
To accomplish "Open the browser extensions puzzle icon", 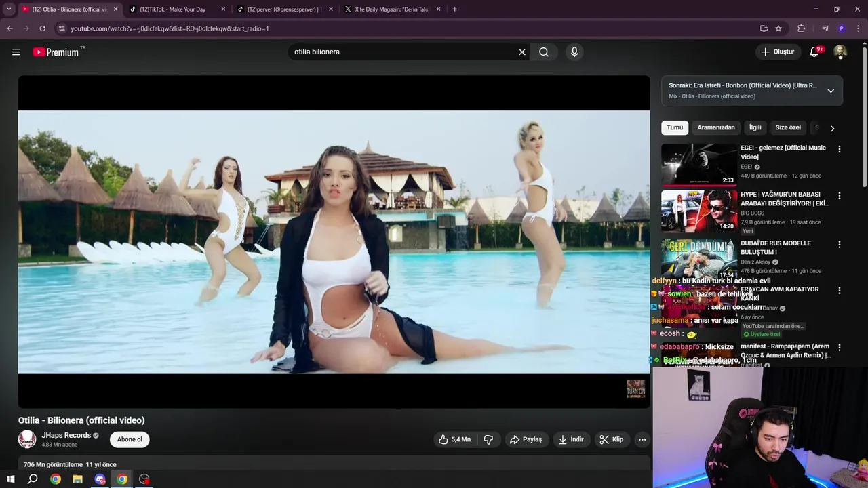I will coord(802,28).
